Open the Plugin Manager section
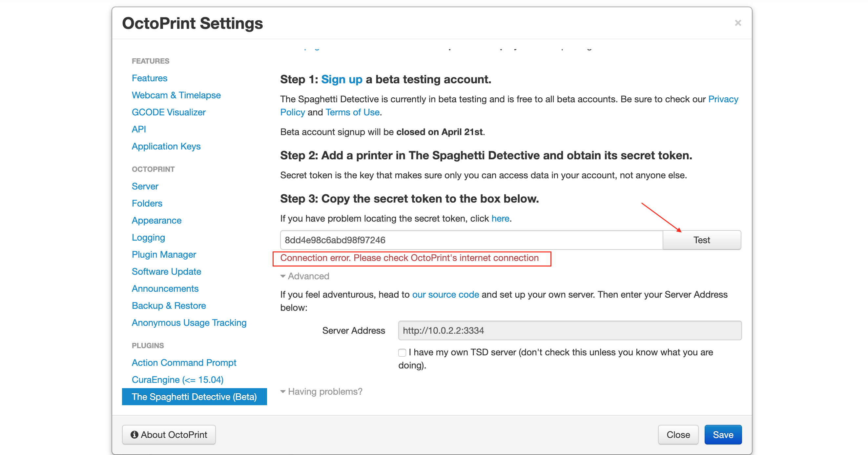Screen dimensions: 868x455 [164, 255]
